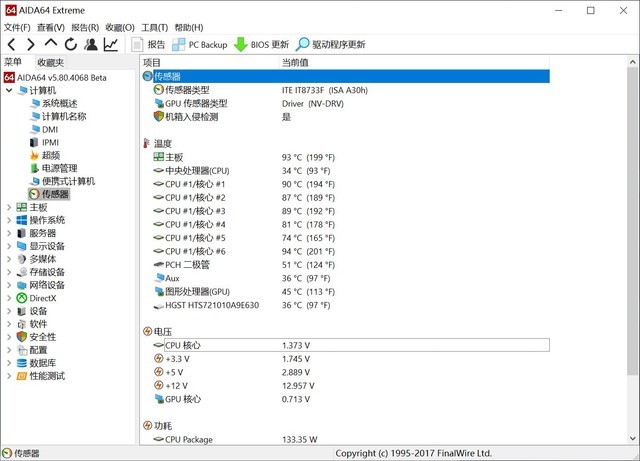Open the 查看(V) menu
This screenshot has width=640, height=461.
[x=51, y=27]
